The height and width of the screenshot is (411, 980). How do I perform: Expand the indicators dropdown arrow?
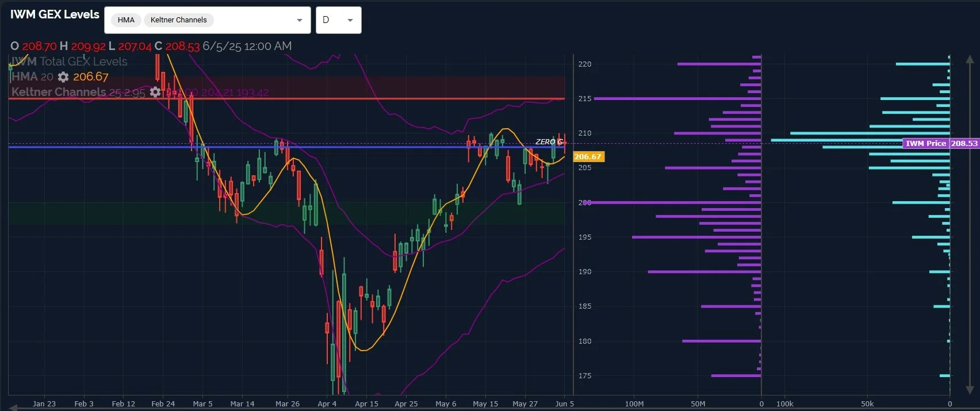(299, 20)
